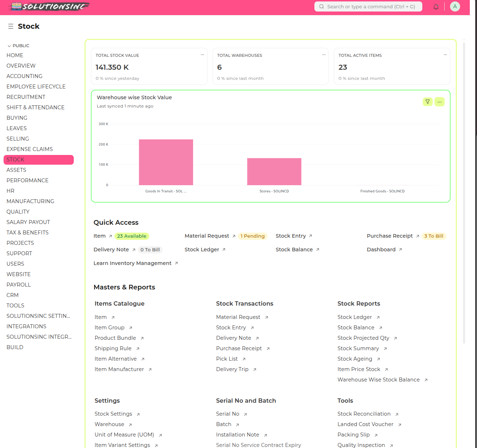Viewport: 477px width, 448px height.
Task: Open Serial No link
Action: [x=228, y=414]
